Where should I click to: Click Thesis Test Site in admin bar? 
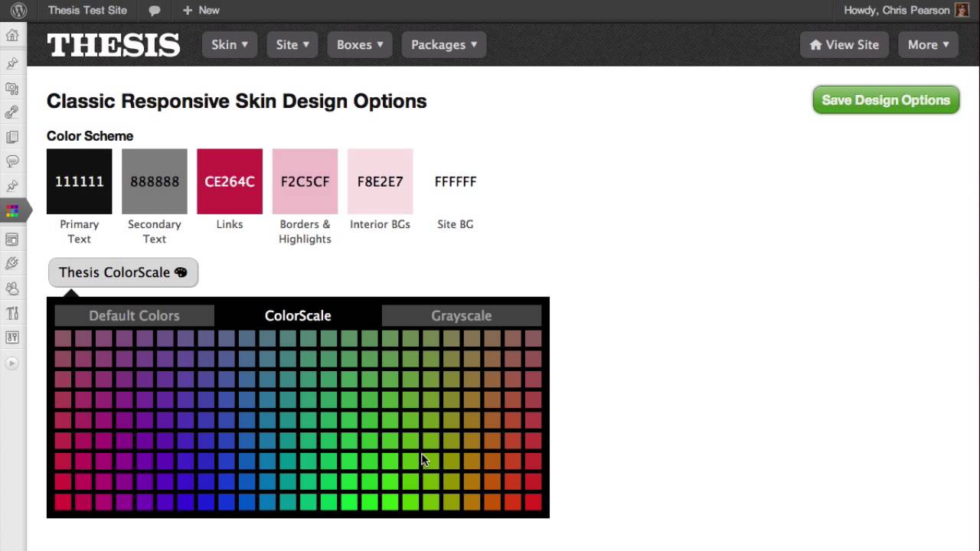click(87, 10)
